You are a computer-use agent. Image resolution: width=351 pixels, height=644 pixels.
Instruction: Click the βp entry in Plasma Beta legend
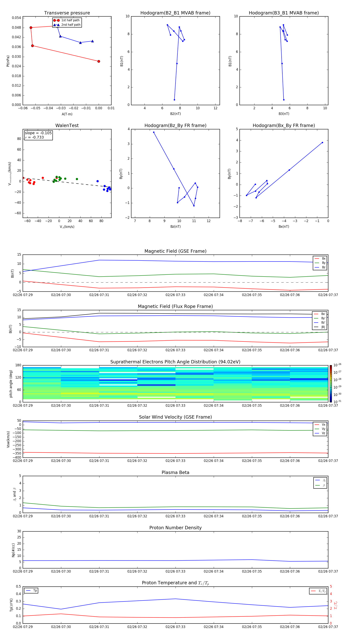320,480
